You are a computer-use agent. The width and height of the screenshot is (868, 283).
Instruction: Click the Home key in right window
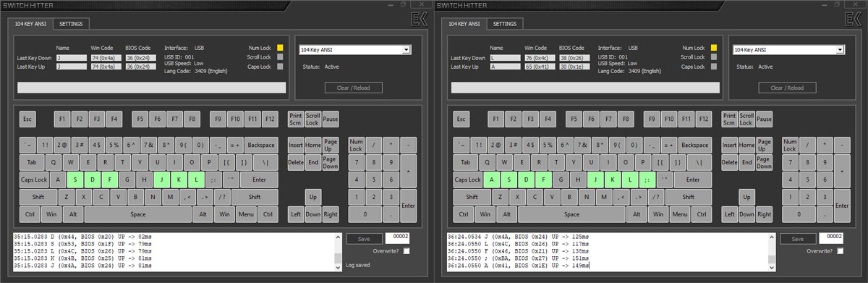746,145
